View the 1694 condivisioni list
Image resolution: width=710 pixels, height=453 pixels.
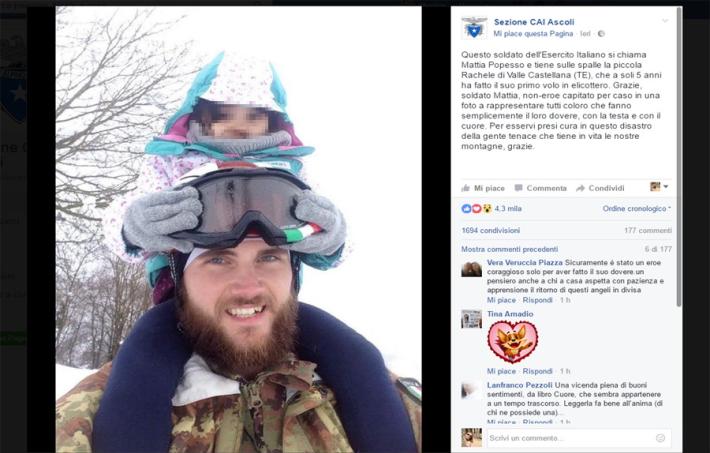coord(490,230)
